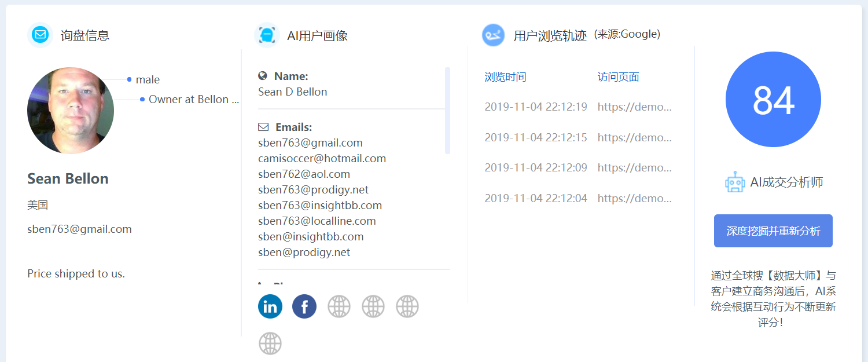The width and height of the screenshot is (868, 362).
Task: Click the first gray globe website icon
Action: tap(339, 306)
